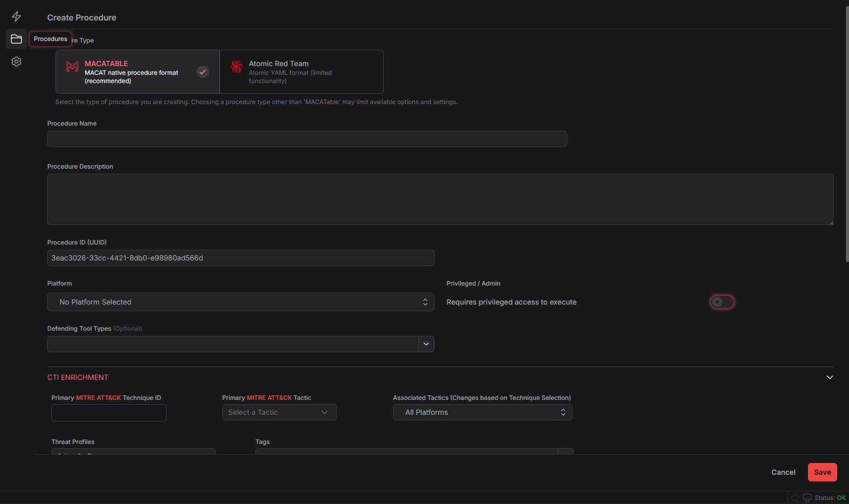Click the monitor icon in status bar
The width and height of the screenshot is (849, 504).
807,497
